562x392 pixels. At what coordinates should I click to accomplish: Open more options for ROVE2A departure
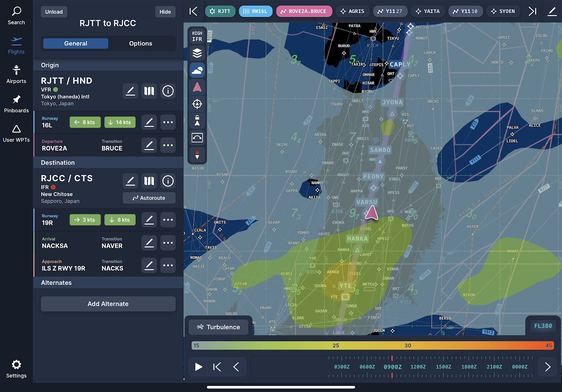(168, 145)
